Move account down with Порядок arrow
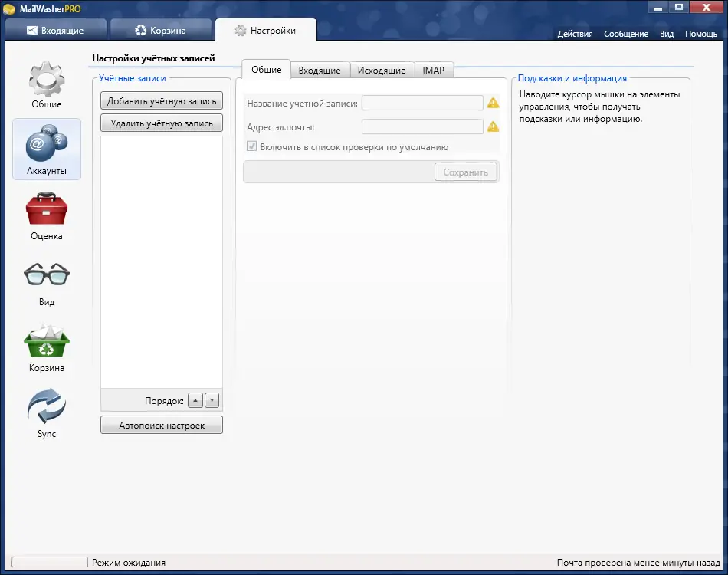This screenshot has height=575, width=728. pyautogui.click(x=212, y=400)
